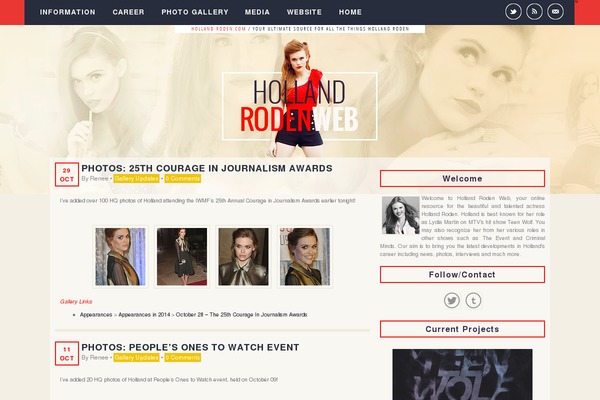Open the second thumbnail showing full-length dress photo
Viewport: 600px width, 400px height.
click(182, 256)
